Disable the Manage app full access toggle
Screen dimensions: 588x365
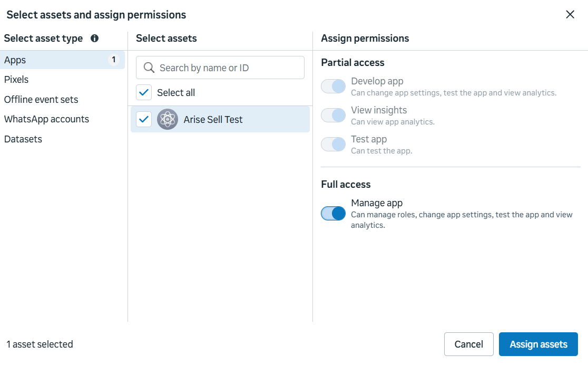pos(333,213)
